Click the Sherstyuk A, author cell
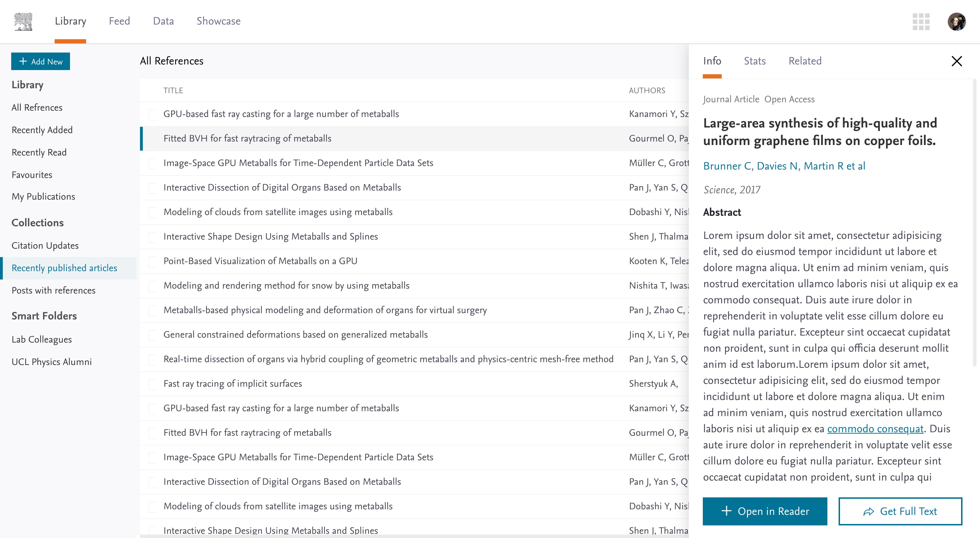 click(x=653, y=384)
